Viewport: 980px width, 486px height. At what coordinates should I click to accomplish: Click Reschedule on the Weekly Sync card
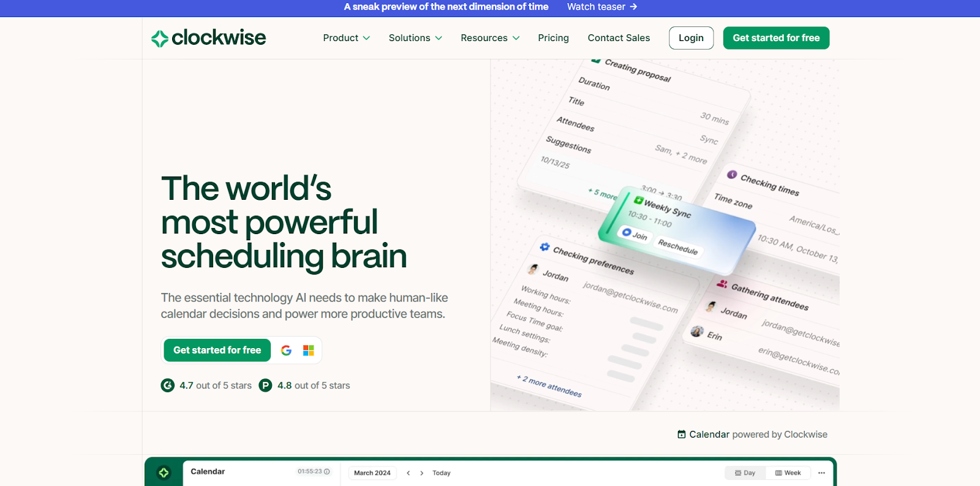click(x=678, y=246)
